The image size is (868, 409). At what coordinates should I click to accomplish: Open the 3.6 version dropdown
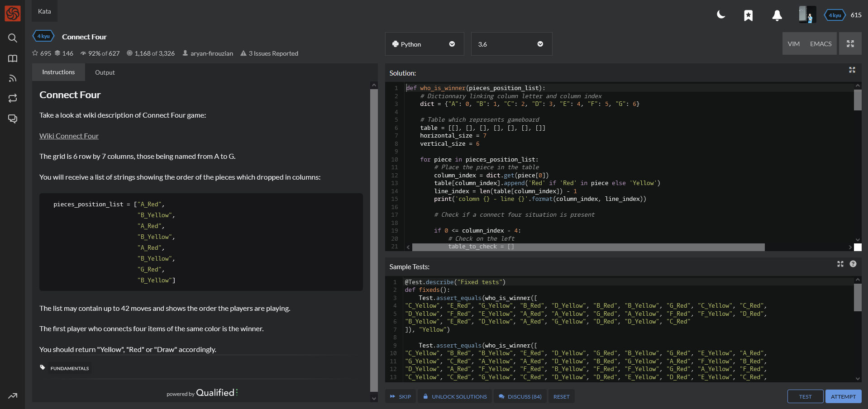(511, 44)
